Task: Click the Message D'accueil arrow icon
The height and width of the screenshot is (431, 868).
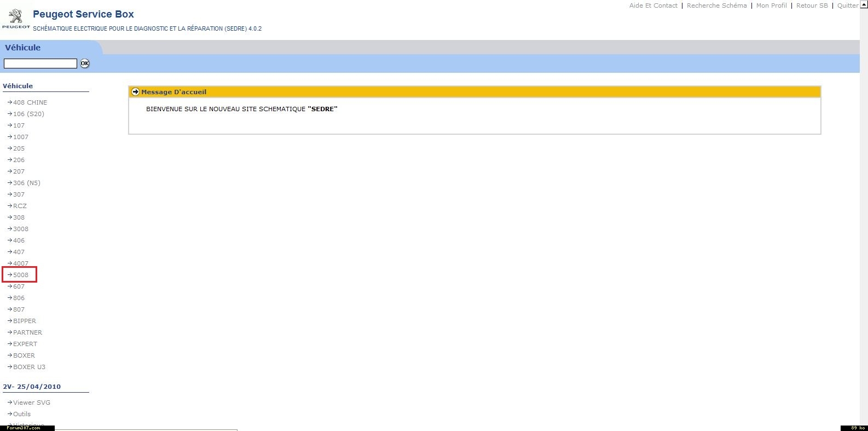Action: (x=135, y=92)
